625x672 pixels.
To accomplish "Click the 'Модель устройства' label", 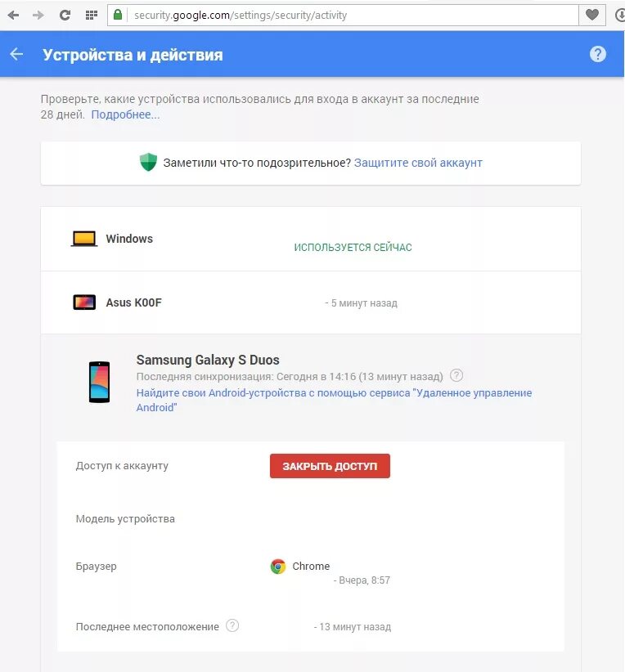I will [x=125, y=519].
